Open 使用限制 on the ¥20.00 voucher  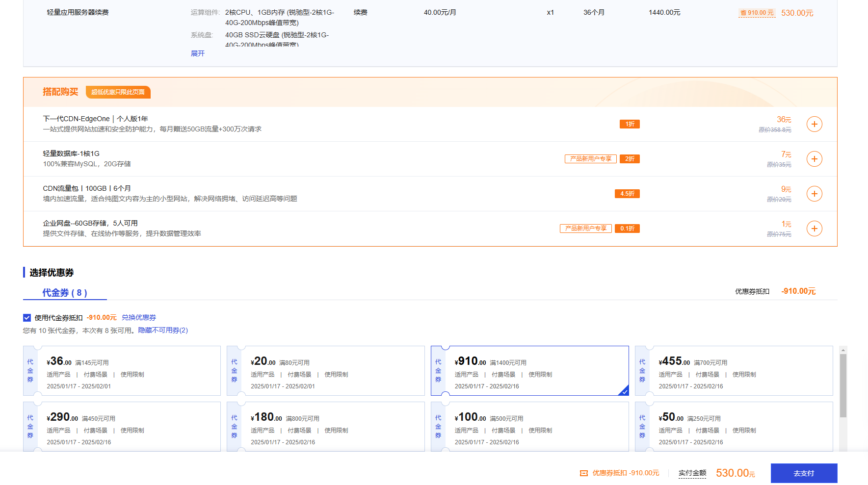pos(336,375)
